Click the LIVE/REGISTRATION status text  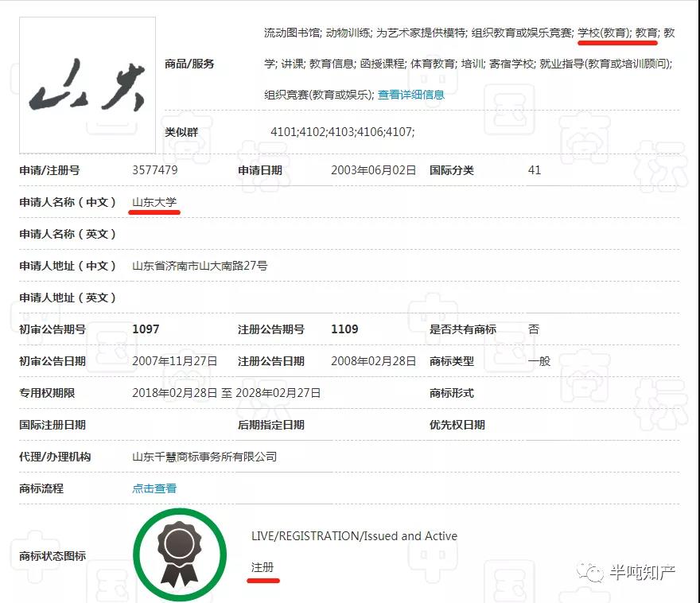(x=354, y=536)
